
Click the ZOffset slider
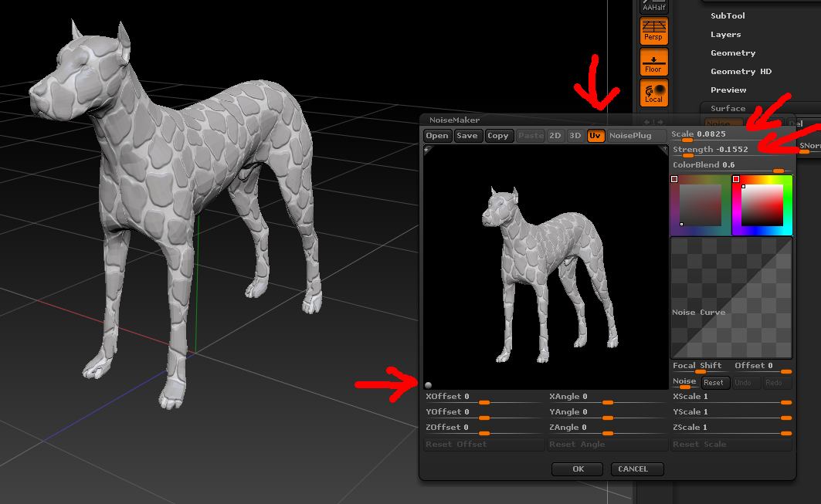pos(483,429)
